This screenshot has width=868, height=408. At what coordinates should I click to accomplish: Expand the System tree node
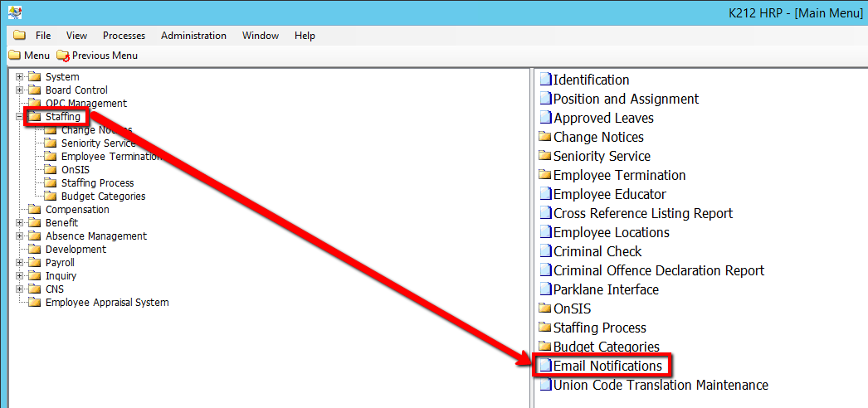pos(19,77)
